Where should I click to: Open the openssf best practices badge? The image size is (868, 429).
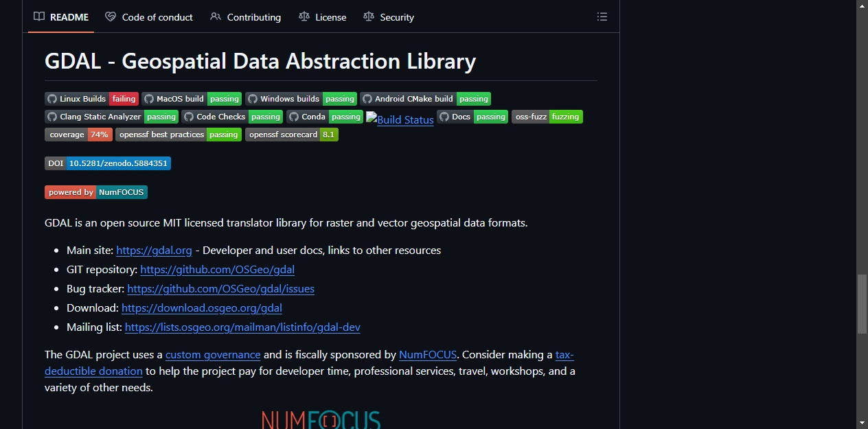[x=179, y=135]
